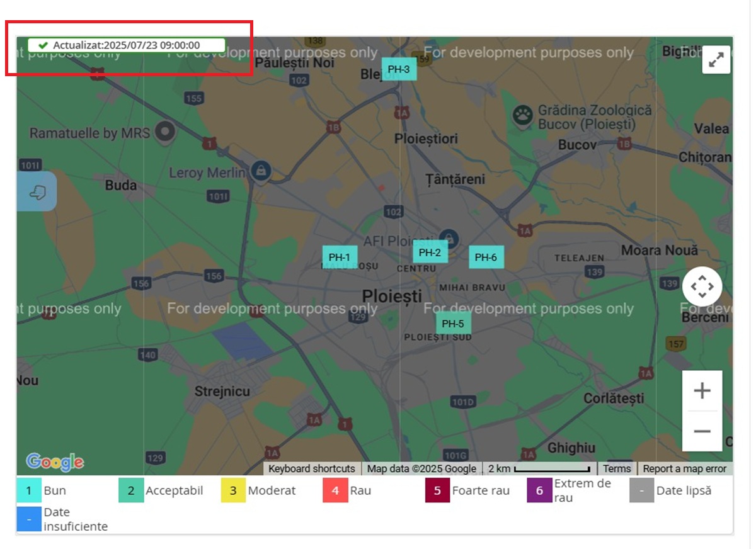The image size is (756, 549).
Task: Toggle fullscreen map view
Action: tap(716, 60)
